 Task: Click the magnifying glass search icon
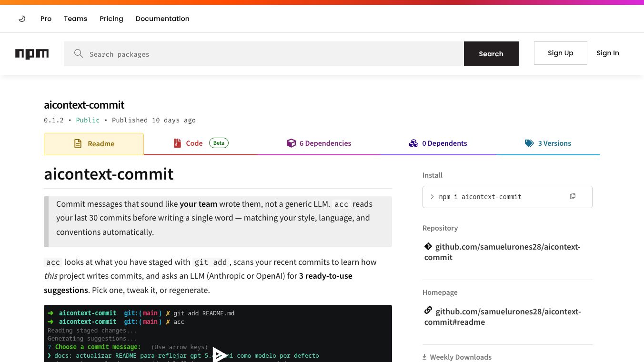coord(79,53)
